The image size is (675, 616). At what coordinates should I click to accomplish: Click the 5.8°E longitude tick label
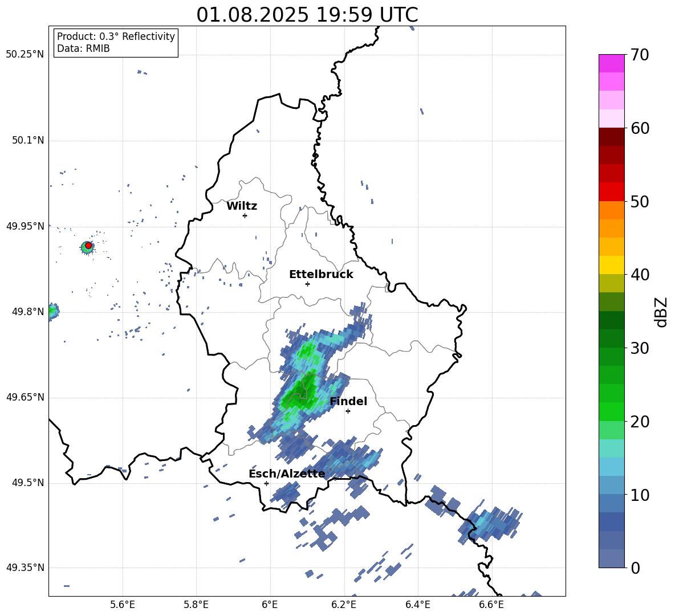click(x=196, y=605)
